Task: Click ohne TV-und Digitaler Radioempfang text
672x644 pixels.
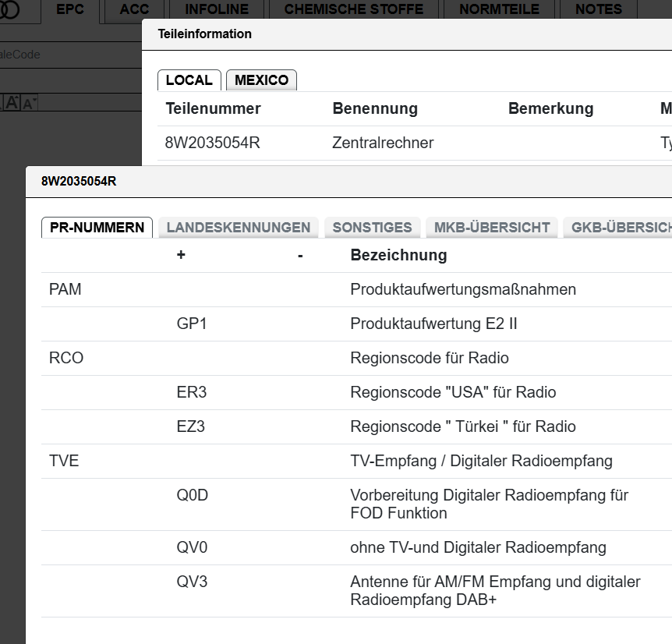Action: point(478,547)
